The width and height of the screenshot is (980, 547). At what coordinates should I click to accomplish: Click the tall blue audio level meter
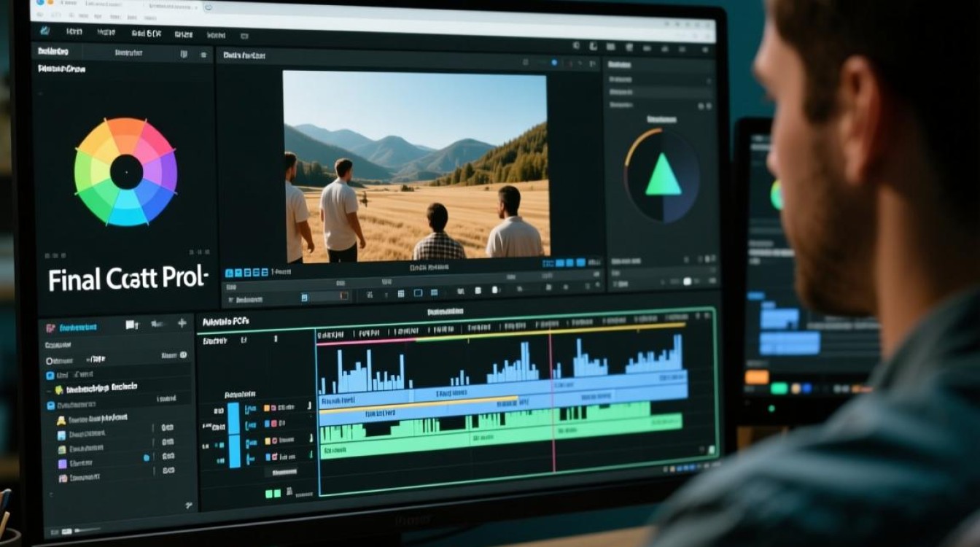click(234, 435)
